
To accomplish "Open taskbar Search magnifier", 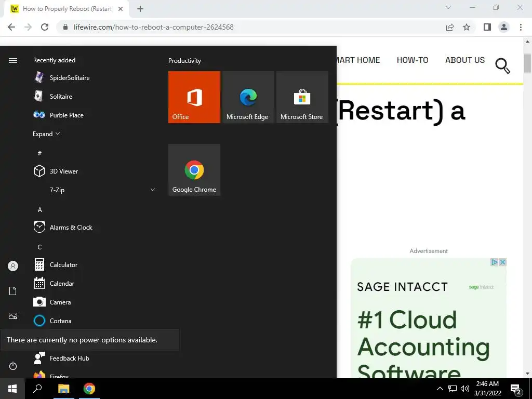I will pos(37,389).
